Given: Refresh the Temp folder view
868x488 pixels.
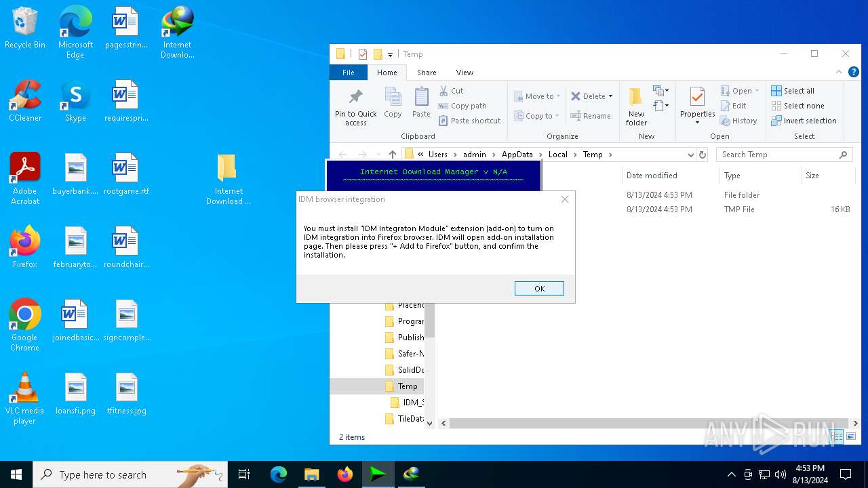Looking at the screenshot, I should click(x=703, y=155).
